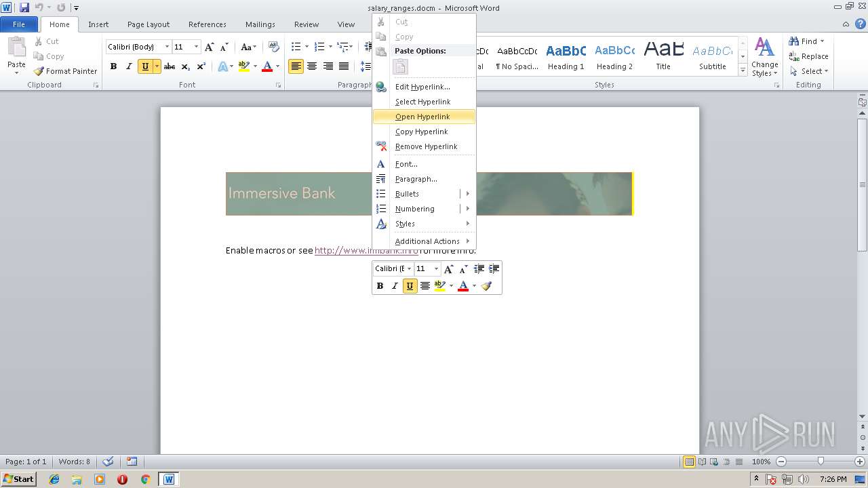Open Windows Start button
This screenshot has height=488, width=868.
(x=19, y=479)
